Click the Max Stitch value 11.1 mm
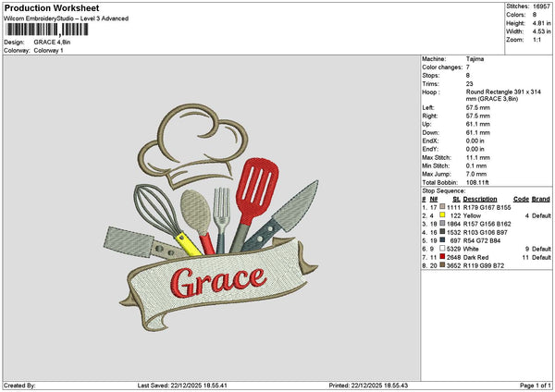The height and width of the screenshot is (392, 555). 478,157
